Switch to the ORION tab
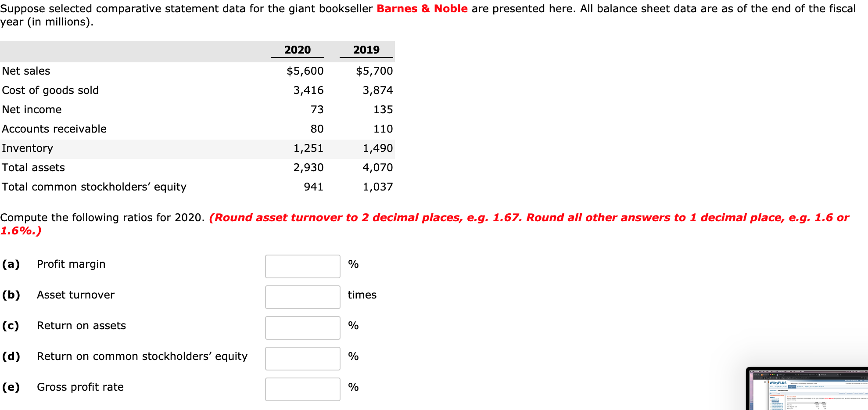This screenshot has height=410, width=868. point(807,387)
